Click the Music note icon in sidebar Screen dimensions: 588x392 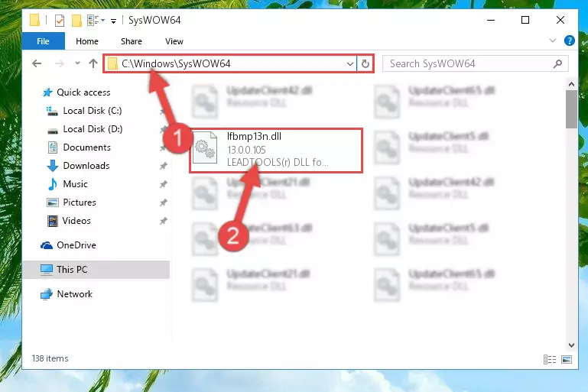click(x=53, y=183)
